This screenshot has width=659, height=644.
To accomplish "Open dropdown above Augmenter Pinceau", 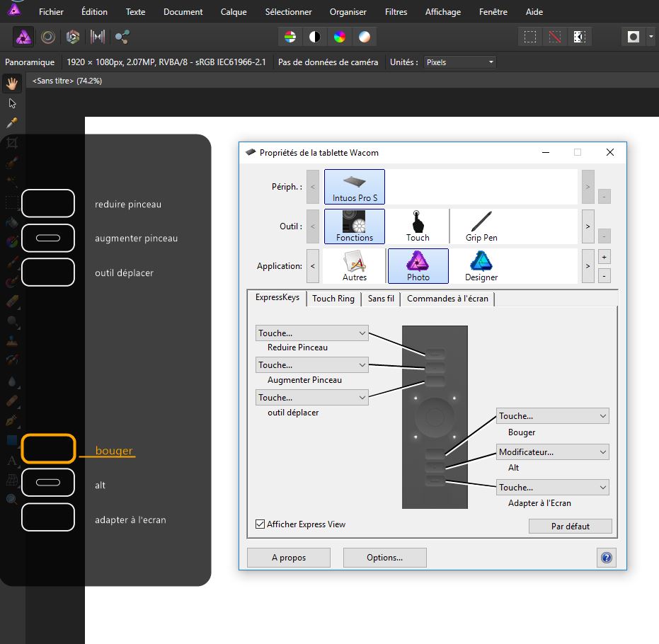I will pos(312,365).
